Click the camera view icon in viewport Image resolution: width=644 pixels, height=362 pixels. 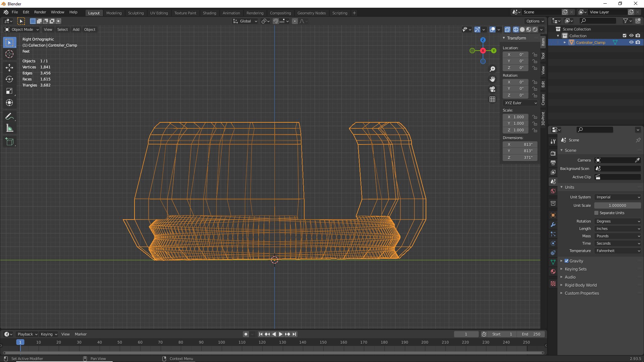[x=492, y=89]
